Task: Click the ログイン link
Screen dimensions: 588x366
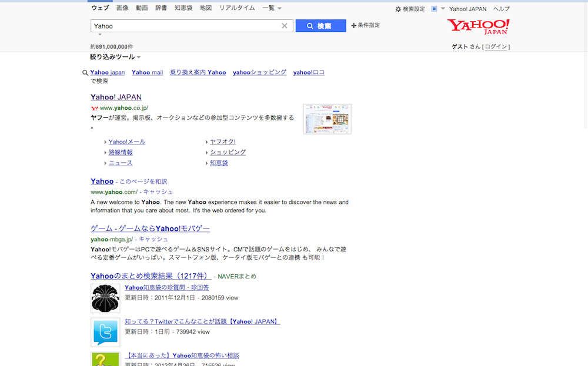Action: click(x=496, y=46)
